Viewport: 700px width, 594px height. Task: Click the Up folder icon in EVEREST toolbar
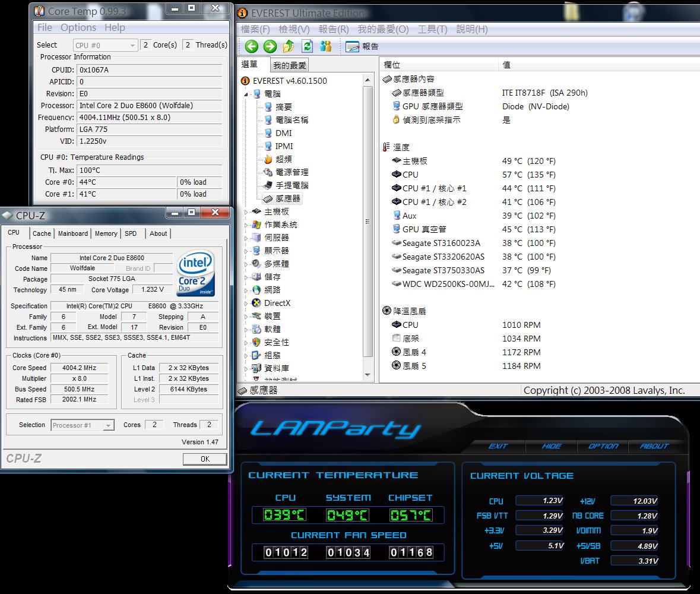[289, 46]
